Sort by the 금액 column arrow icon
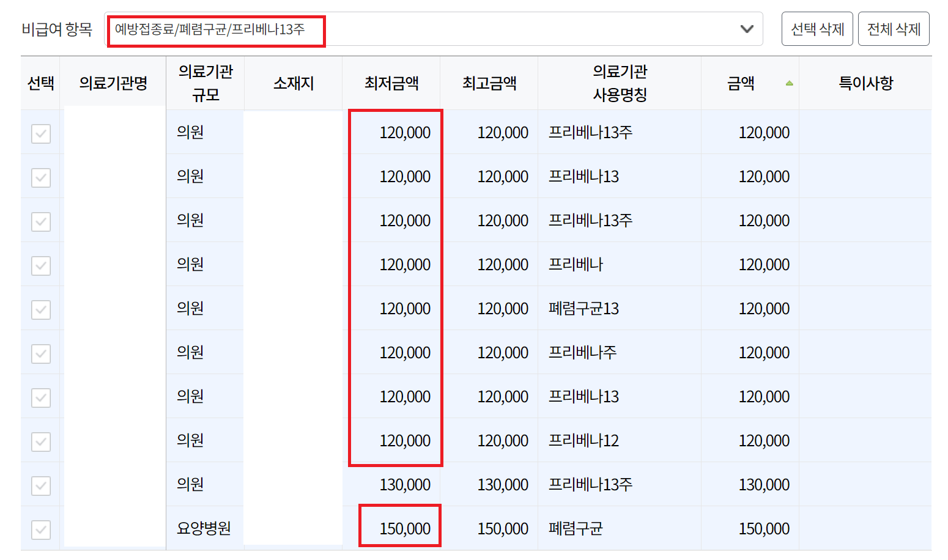 tap(789, 83)
